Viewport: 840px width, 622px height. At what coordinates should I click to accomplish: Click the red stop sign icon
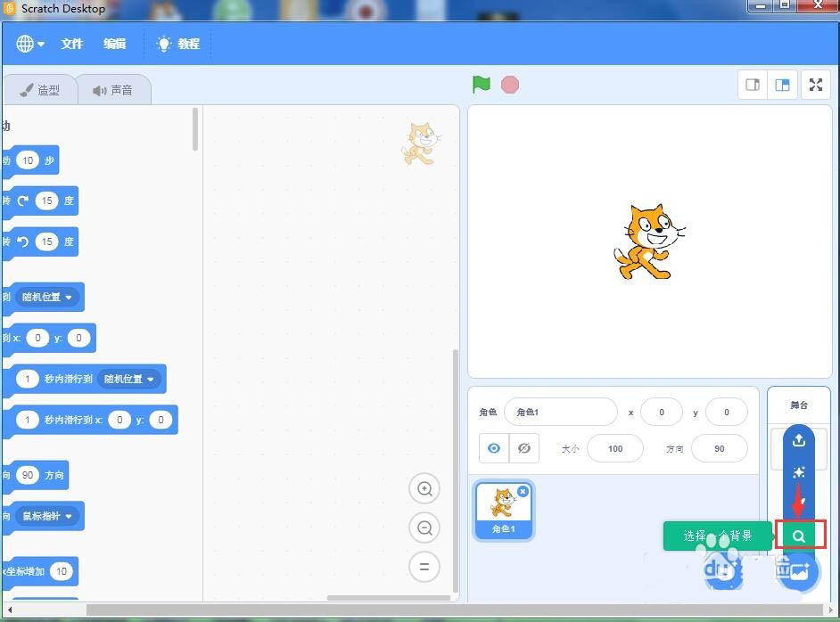[508, 84]
